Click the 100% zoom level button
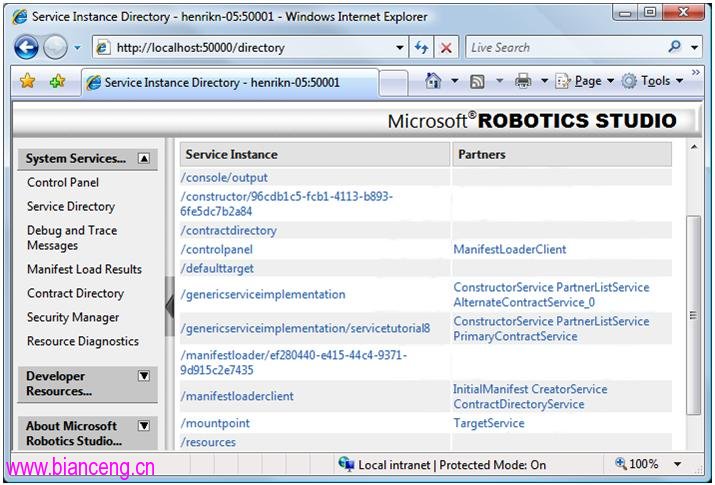This screenshot has width=715, height=485. coord(637,464)
